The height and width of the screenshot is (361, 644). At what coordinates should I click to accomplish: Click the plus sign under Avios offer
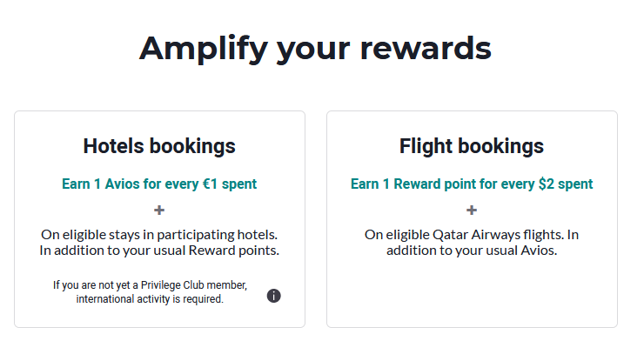pyautogui.click(x=159, y=211)
